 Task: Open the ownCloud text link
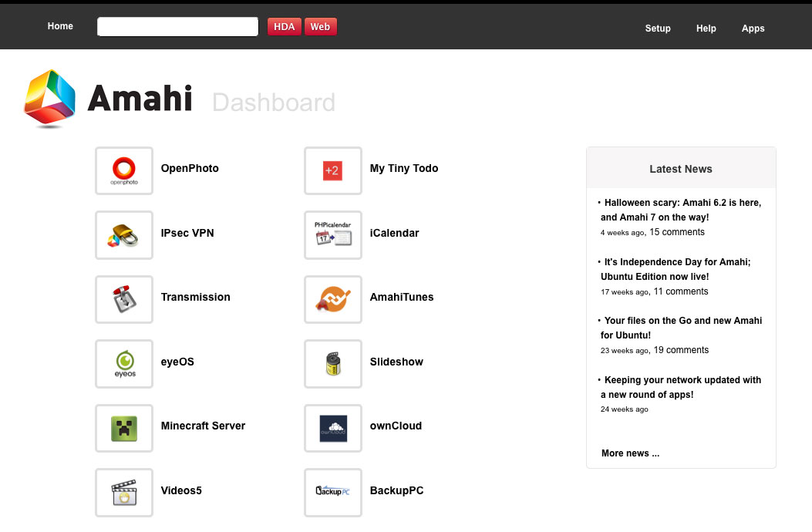click(396, 426)
